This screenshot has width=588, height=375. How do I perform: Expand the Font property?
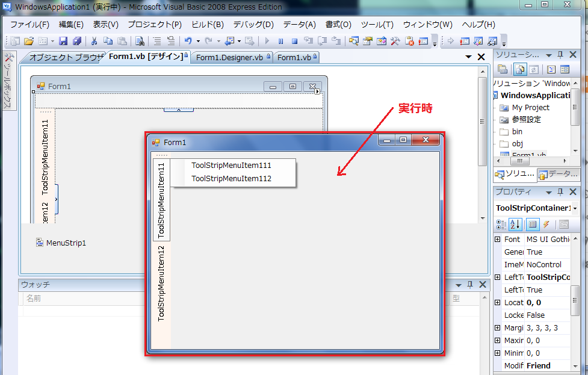497,239
